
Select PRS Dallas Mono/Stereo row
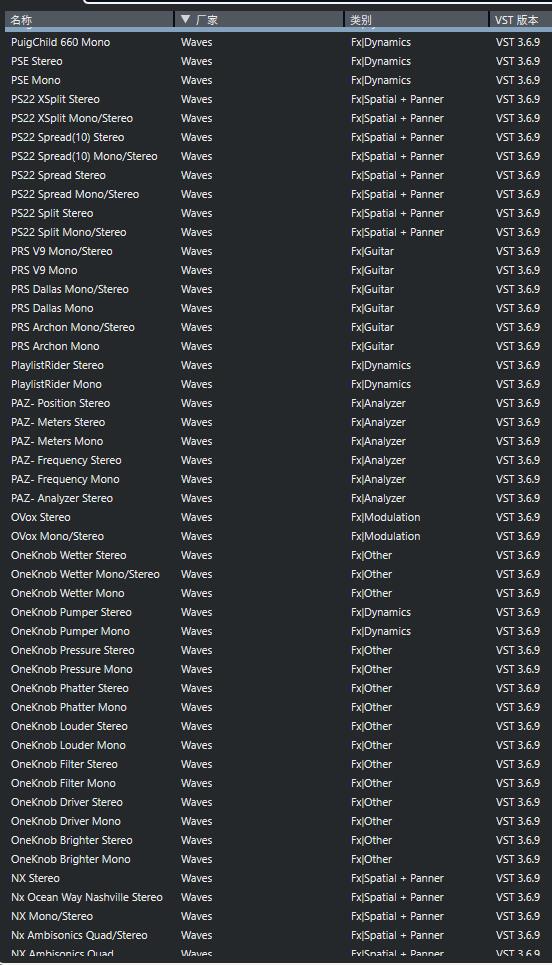click(276, 289)
